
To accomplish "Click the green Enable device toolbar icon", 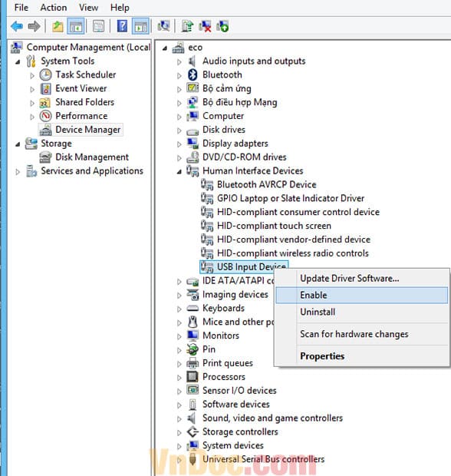I will coord(222,26).
